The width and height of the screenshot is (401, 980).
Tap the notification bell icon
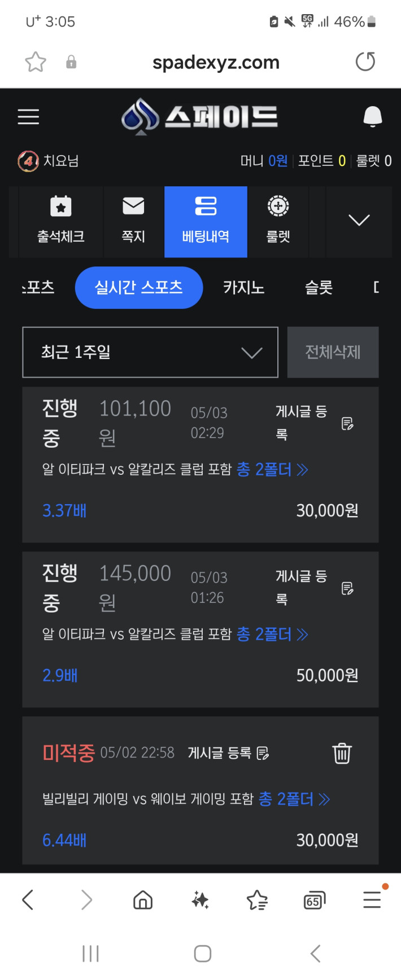[372, 116]
